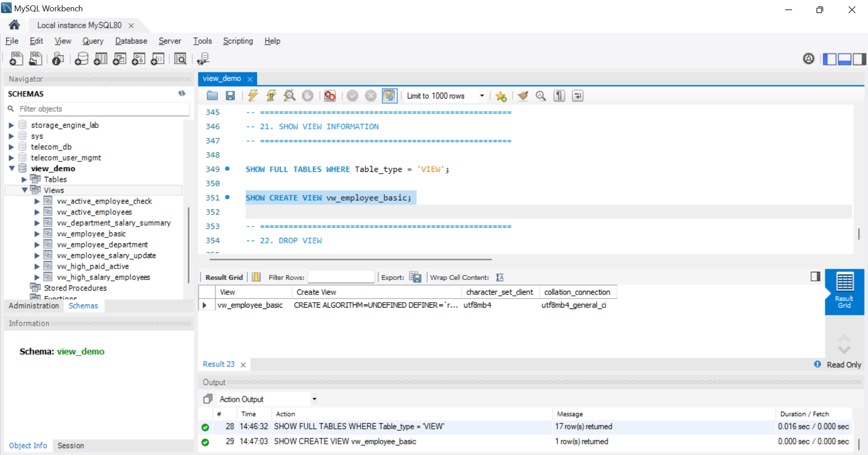The image size is (868, 455).
Task: Click the export recordset icon
Action: 415,277
